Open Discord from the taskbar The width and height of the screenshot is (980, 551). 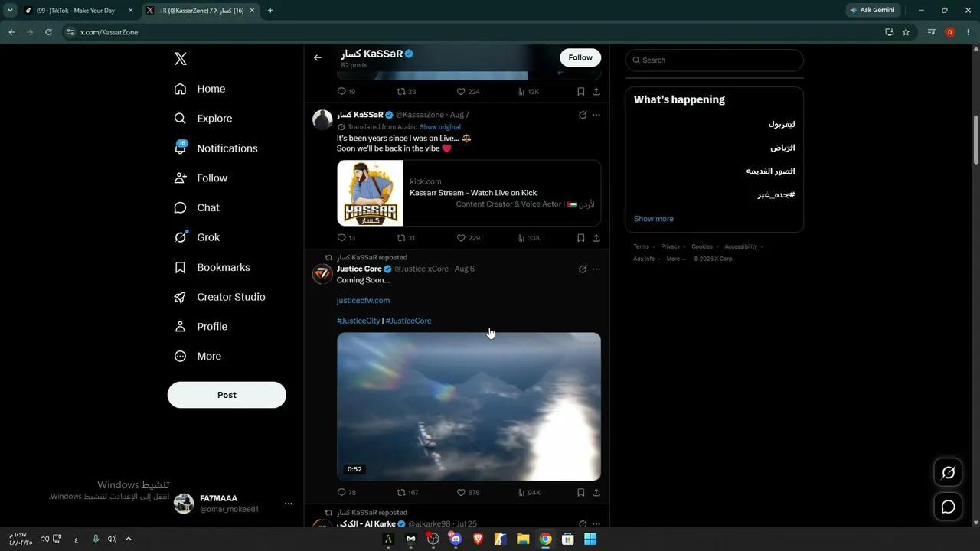(456, 539)
